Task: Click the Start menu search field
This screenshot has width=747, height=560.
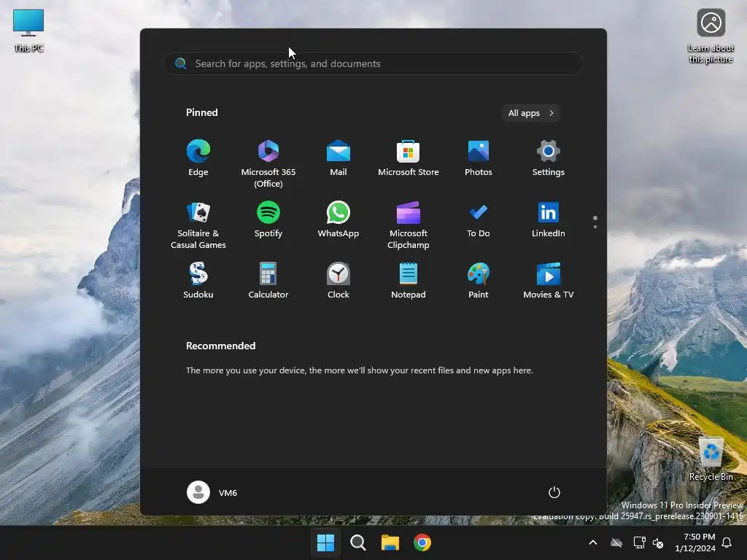Action: (373, 63)
